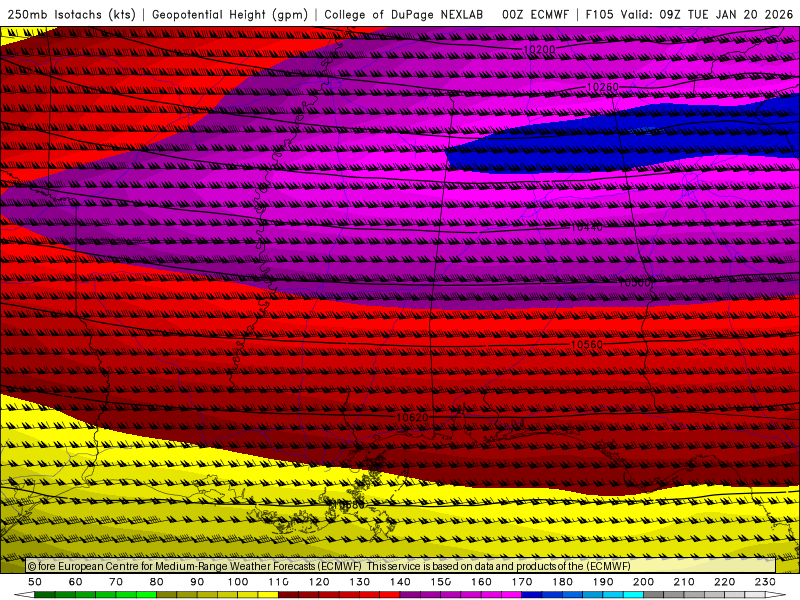Click the 10500 height contour label
This screenshot has width=800, height=600.
click(x=634, y=283)
